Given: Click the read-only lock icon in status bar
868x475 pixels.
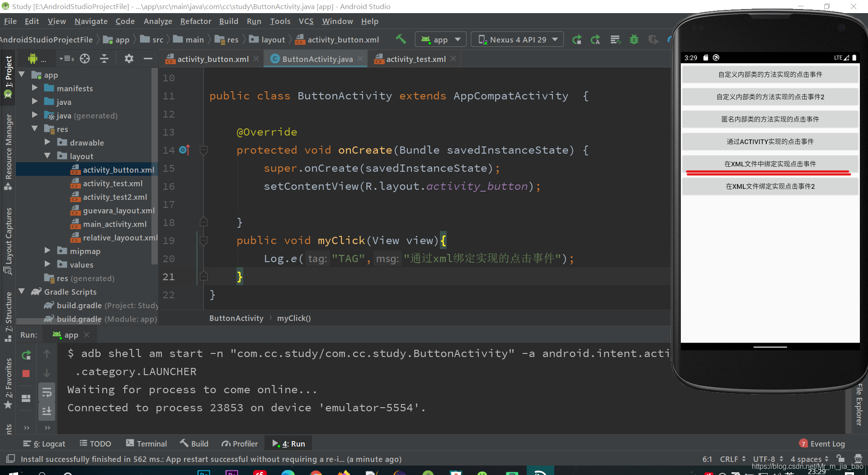Looking at the screenshot, I should tap(840, 458).
